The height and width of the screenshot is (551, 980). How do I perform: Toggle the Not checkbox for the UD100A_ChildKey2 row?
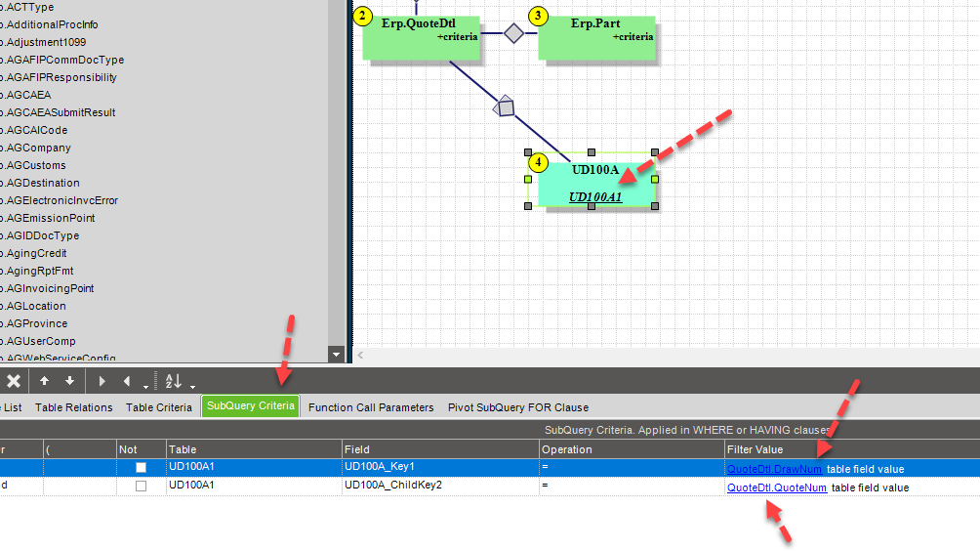coord(142,486)
